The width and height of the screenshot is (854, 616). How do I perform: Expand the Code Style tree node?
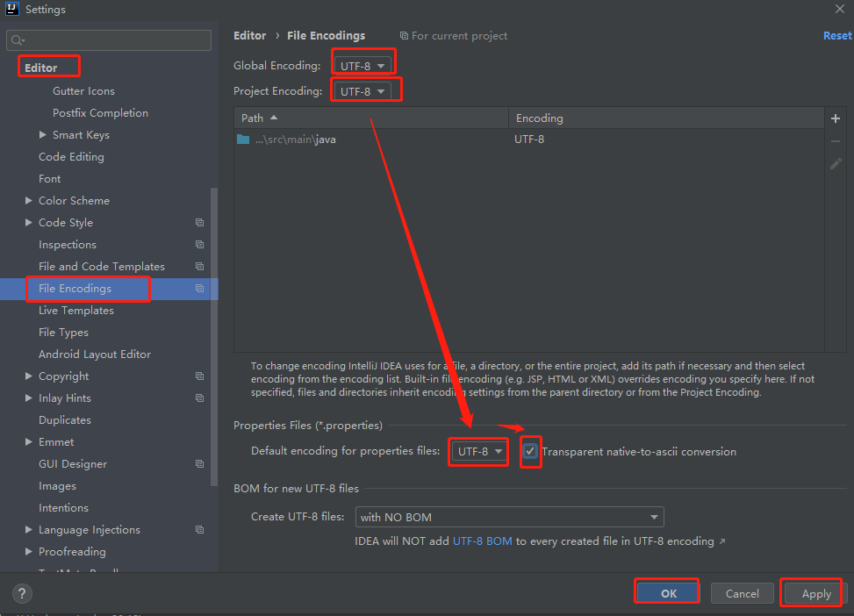[29, 222]
